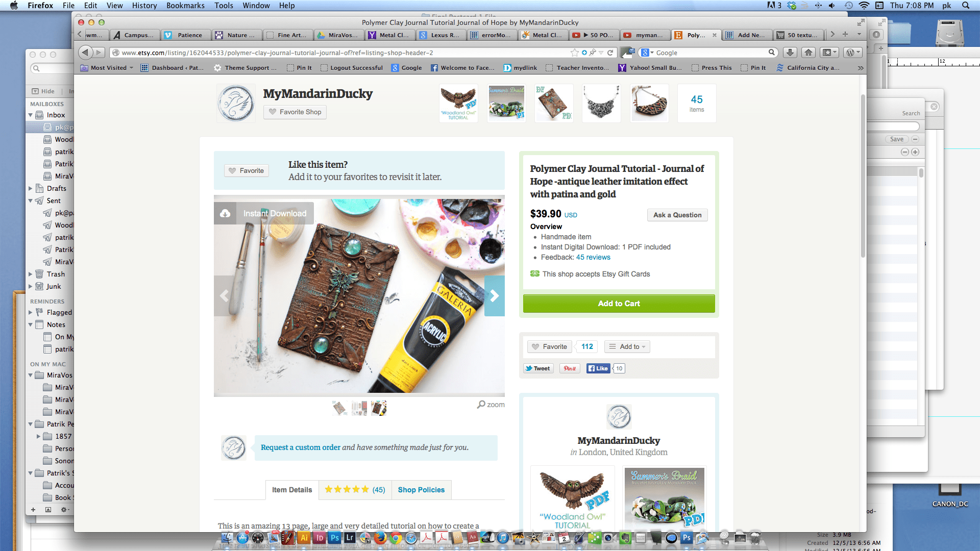
Task: Collapse the Inbox mailbox tree
Action: [31, 115]
